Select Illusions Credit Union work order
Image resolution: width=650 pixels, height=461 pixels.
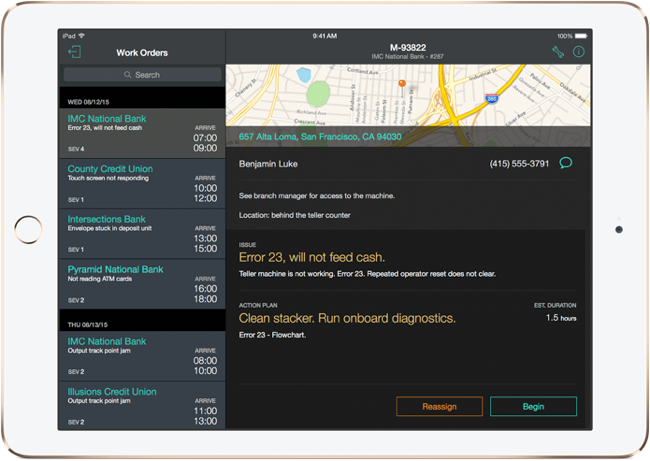142,405
